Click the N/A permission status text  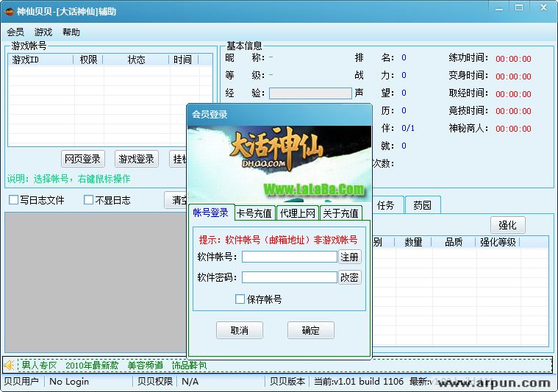pos(190,381)
